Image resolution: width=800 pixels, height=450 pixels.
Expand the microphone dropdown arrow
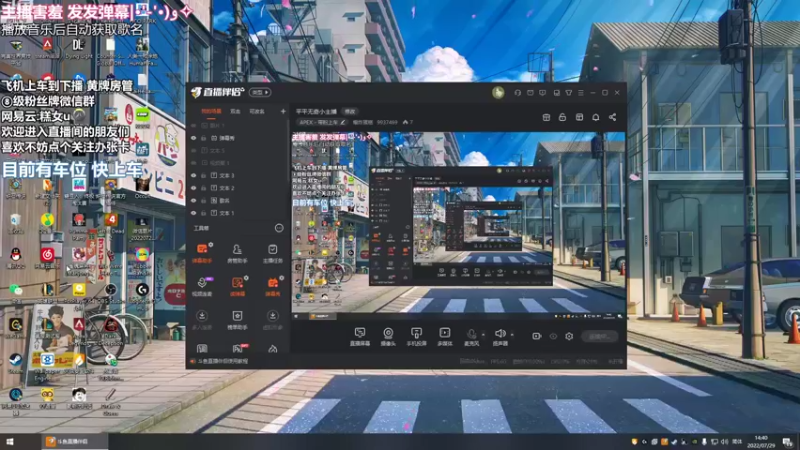point(484,335)
